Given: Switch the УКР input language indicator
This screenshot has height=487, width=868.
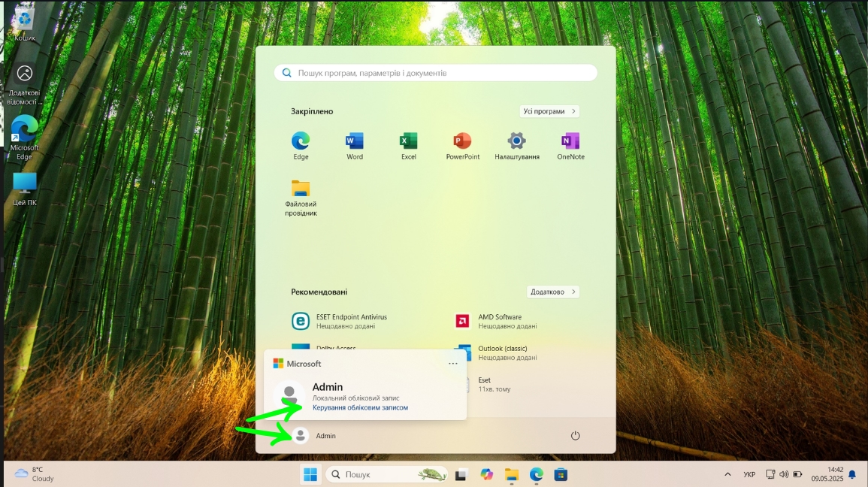Looking at the screenshot, I should (749, 475).
